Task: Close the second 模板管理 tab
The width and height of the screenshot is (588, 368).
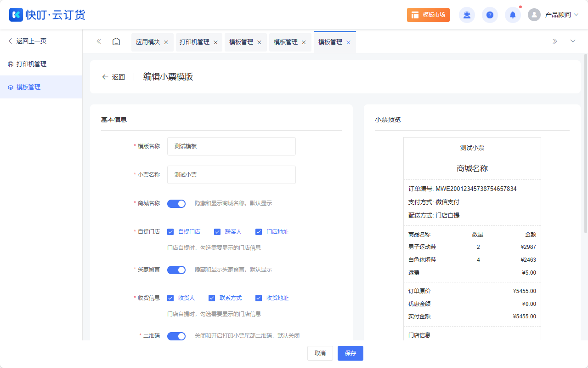Action: point(304,42)
